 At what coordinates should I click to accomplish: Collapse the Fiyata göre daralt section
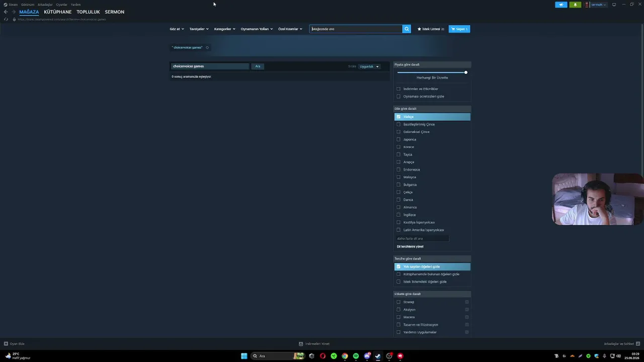pyautogui.click(x=432, y=65)
